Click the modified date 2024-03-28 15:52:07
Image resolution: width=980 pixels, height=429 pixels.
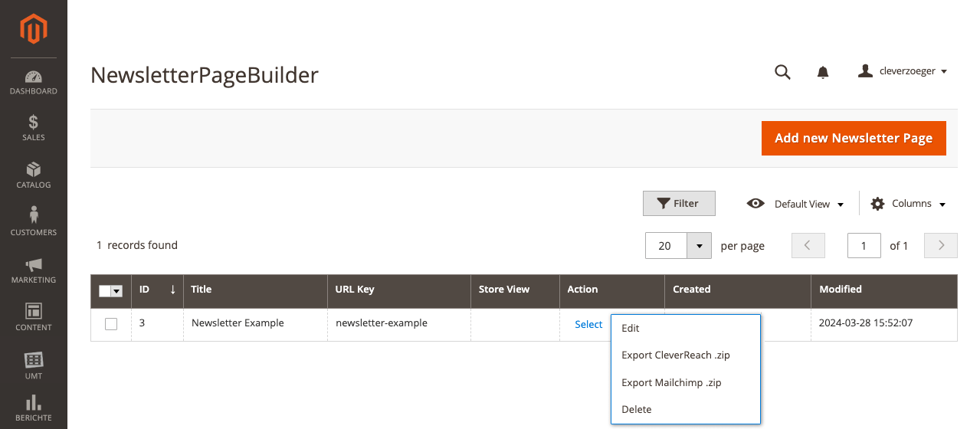[x=866, y=323]
